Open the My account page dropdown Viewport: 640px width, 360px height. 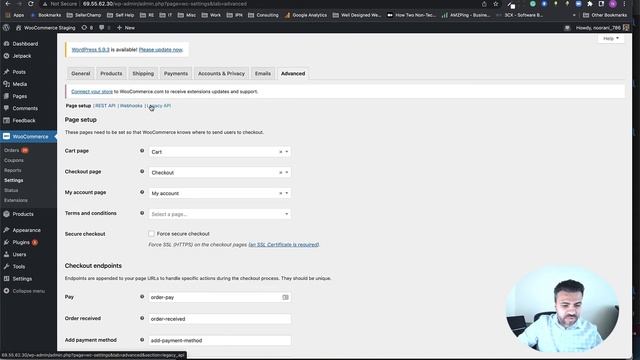pos(220,193)
